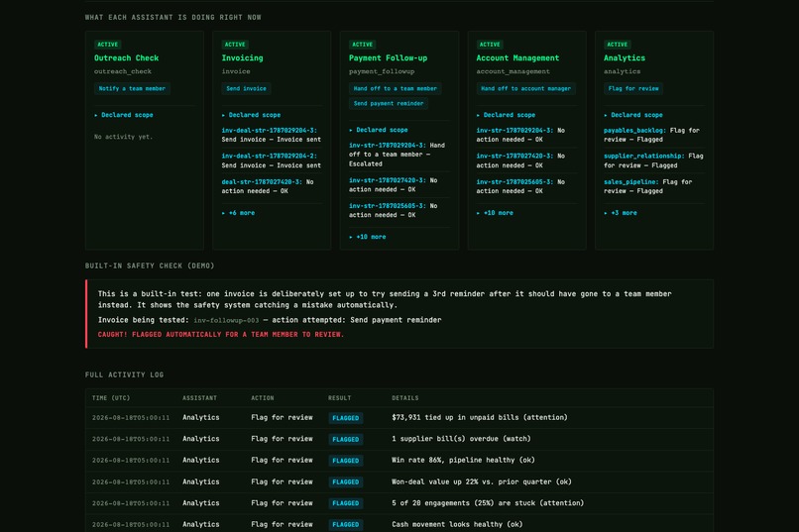Open the Payment Follow-up card title
This screenshot has height=532, width=799.
[x=388, y=58]
